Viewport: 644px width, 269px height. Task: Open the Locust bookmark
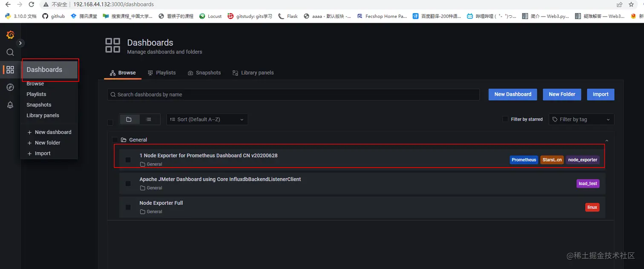pos(210,16)
